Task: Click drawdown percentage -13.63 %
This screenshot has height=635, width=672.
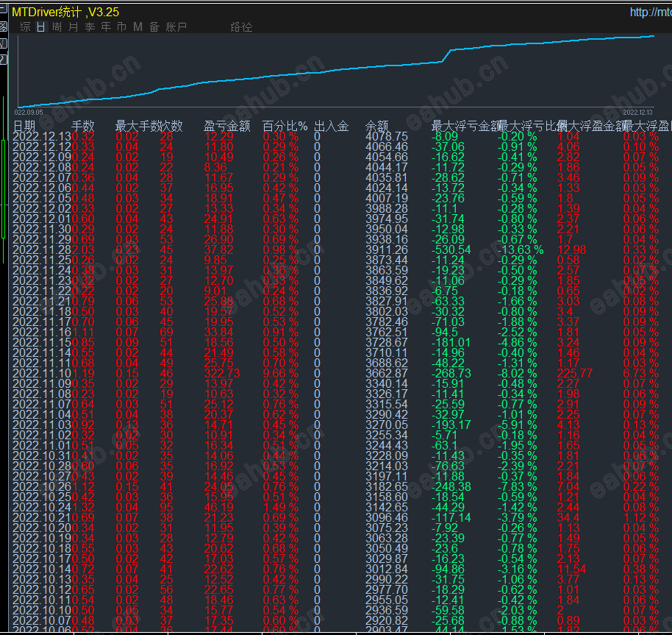Action: pos(521,250)
